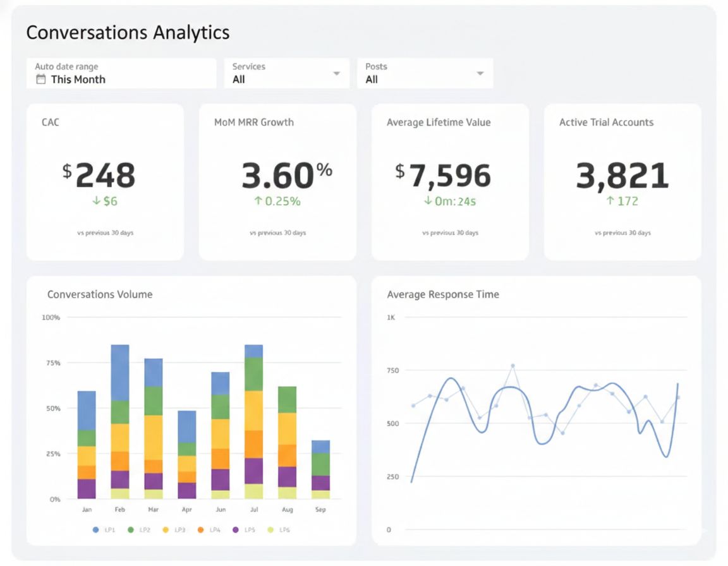Click the LP6 lime legend dot
Viewport: 728px width, 566px height.
pos(270,530)
